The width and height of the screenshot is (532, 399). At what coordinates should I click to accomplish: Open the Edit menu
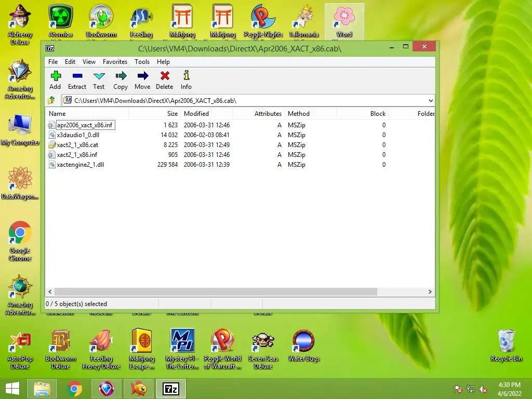[70, 62]
